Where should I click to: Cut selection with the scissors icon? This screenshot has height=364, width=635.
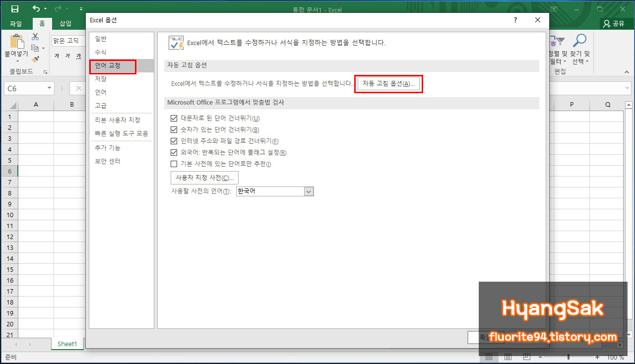pyautogui.click(x=35, y=37)
